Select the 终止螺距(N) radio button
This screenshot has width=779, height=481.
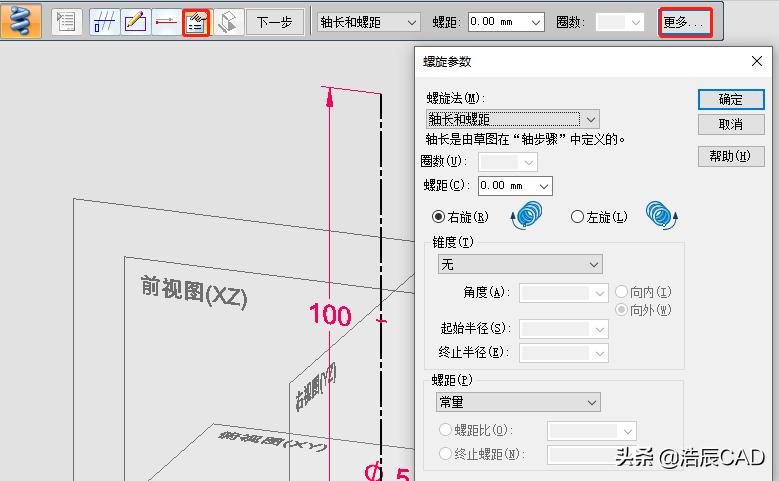pyautogui.click(x=445, y=453)
